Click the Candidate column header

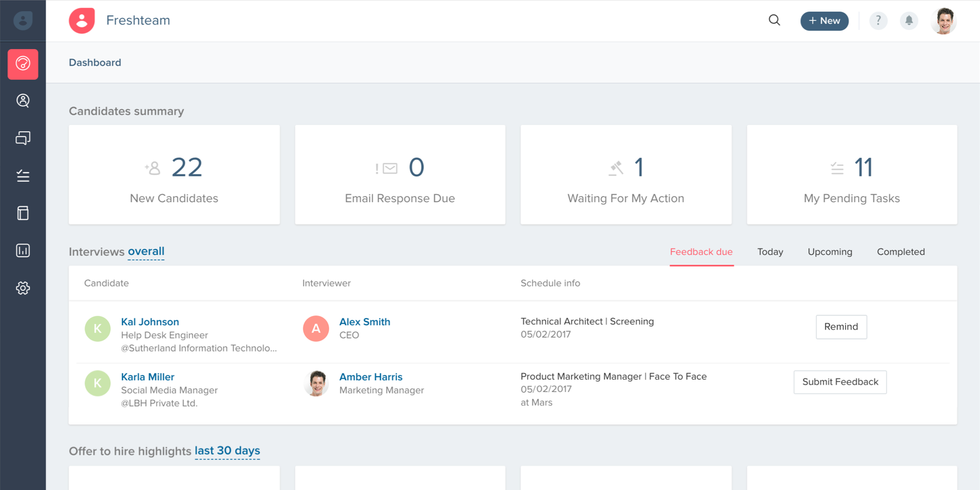tap(107, 284)
